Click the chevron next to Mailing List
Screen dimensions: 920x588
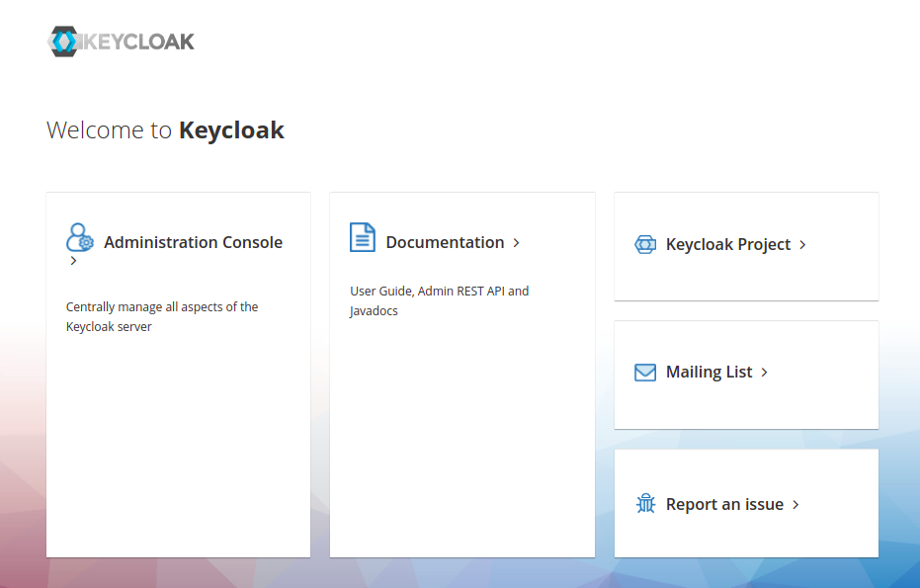[x=764, y=372]
